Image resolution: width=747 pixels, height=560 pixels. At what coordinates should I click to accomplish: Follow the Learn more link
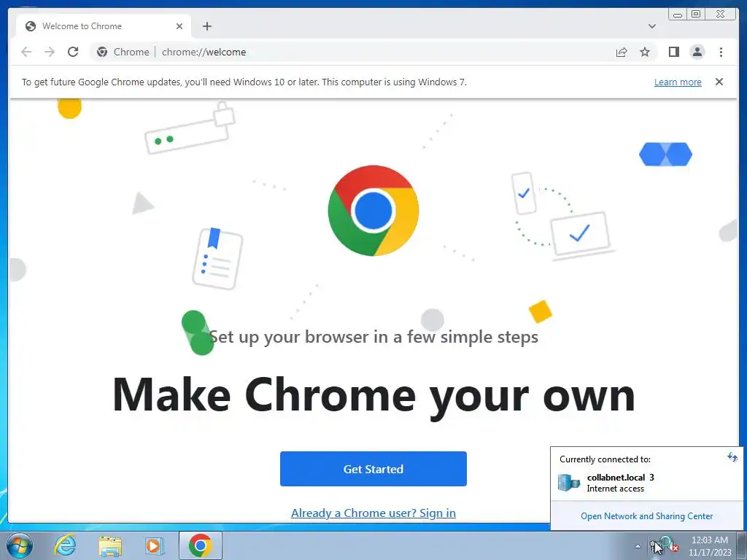pyautogui.click(x=678, y=82)
